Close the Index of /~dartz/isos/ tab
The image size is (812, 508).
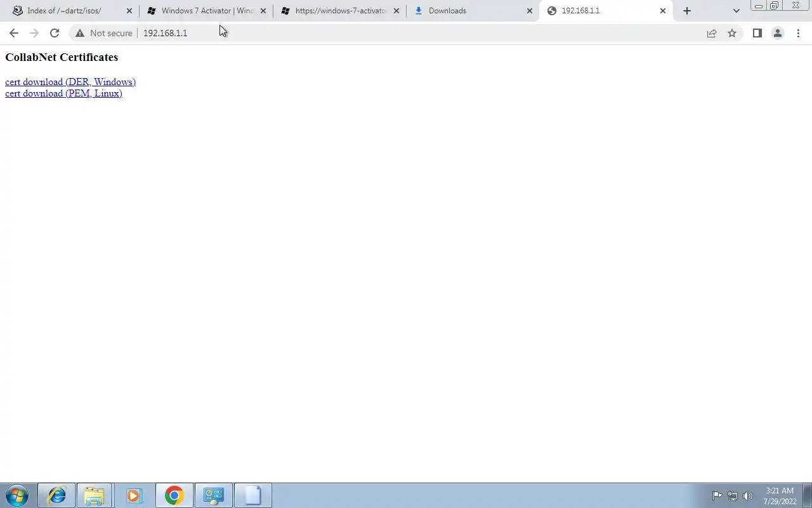pos(129,11)
